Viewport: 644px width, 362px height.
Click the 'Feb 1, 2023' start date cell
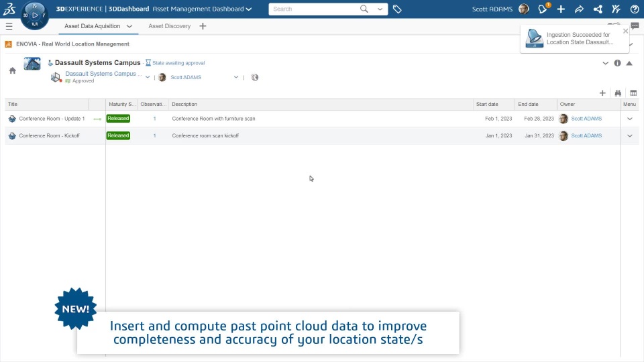[498, 119]
